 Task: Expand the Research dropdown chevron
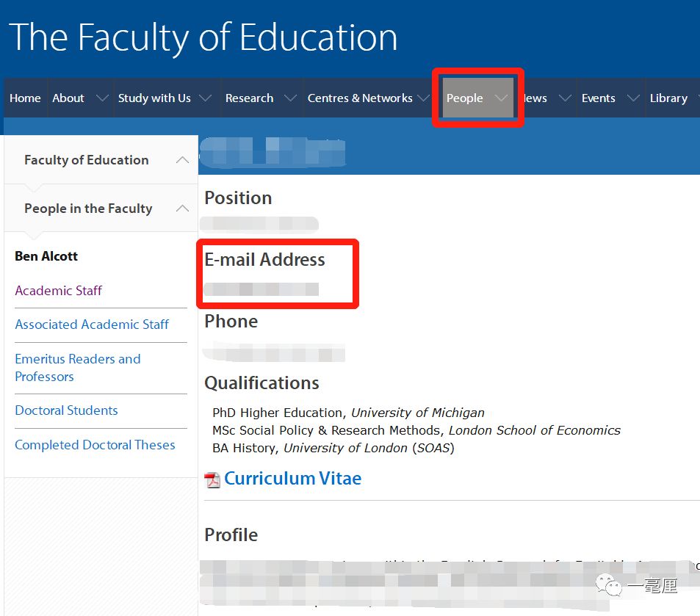pyautogui.click(x=291, y=98)
